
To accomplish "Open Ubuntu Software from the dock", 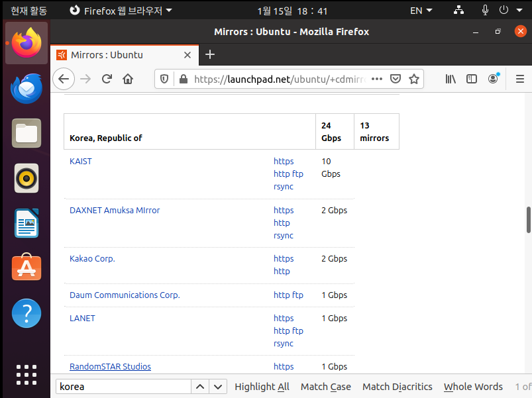I will 27,268.
